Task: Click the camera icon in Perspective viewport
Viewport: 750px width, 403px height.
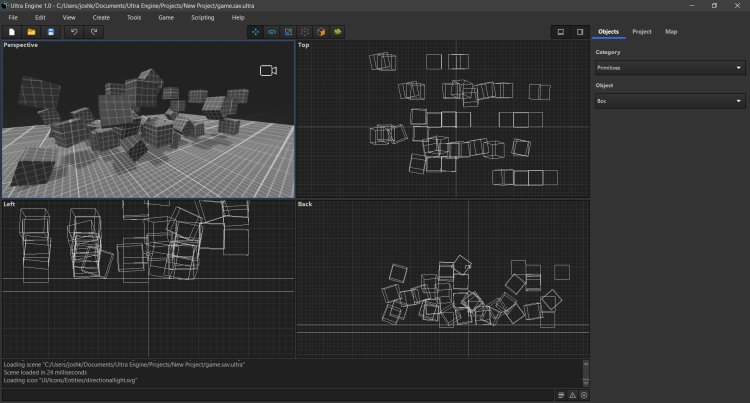Action: pos(268,70)
